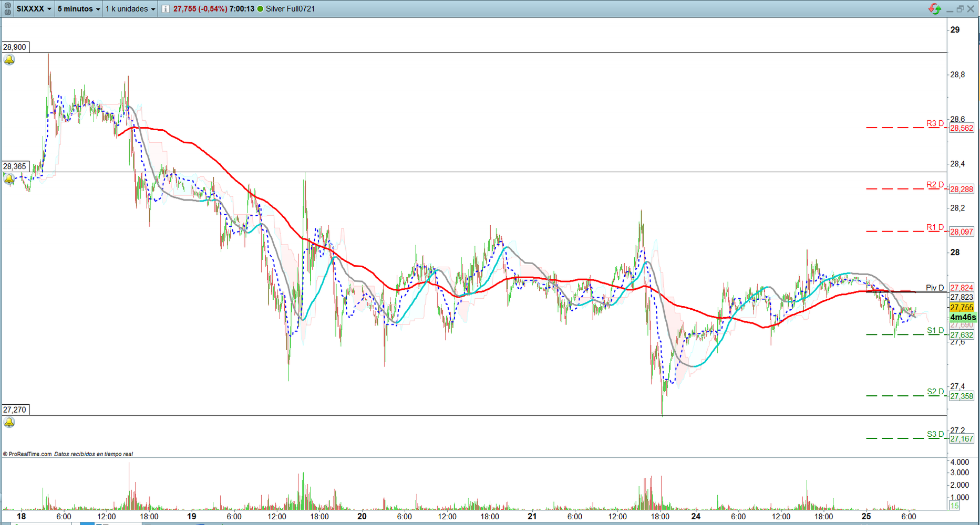Image resolution: width=980 pixels, height=525 pixels.
Task: Click the ProRealTime.com copyright link
Action: (x=27, y=454)
